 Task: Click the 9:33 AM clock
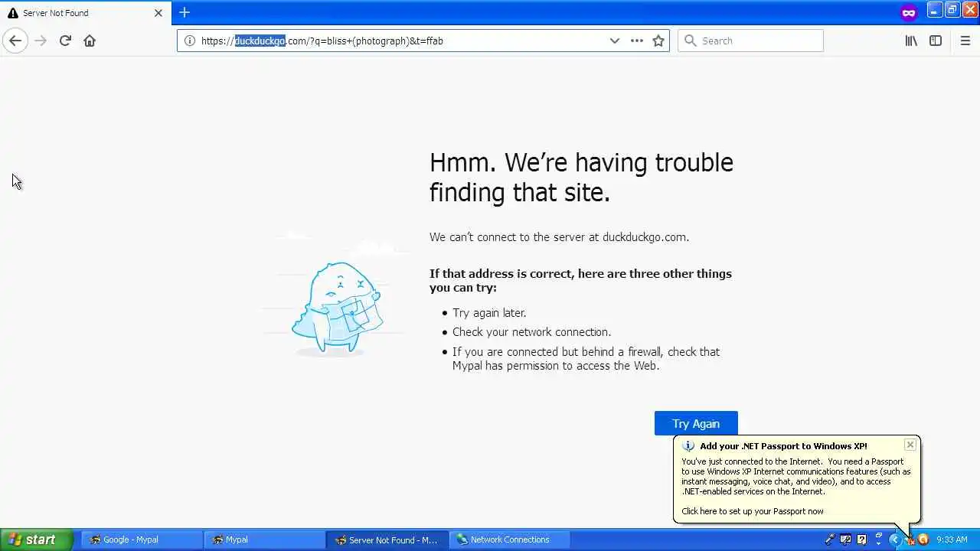952,540
